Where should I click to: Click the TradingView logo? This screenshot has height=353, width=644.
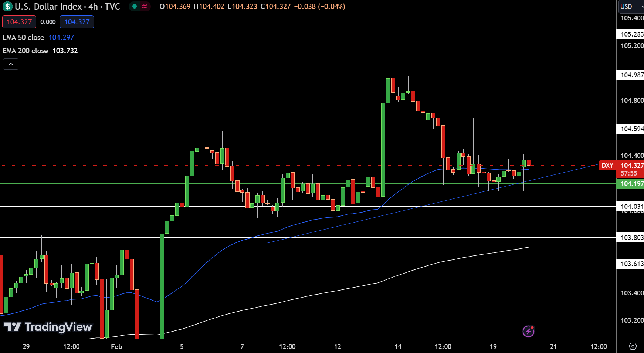[48, 327]
